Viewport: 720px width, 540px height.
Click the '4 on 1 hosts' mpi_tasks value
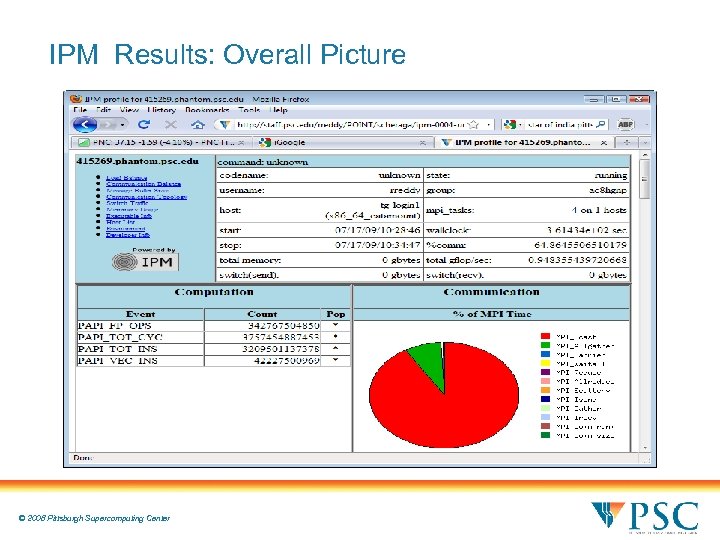coord(599,210)
